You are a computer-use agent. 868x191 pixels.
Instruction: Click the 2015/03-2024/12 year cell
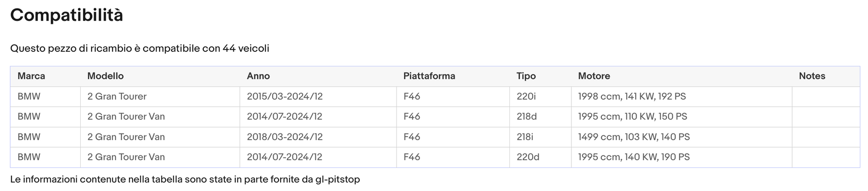click(318, 96)
